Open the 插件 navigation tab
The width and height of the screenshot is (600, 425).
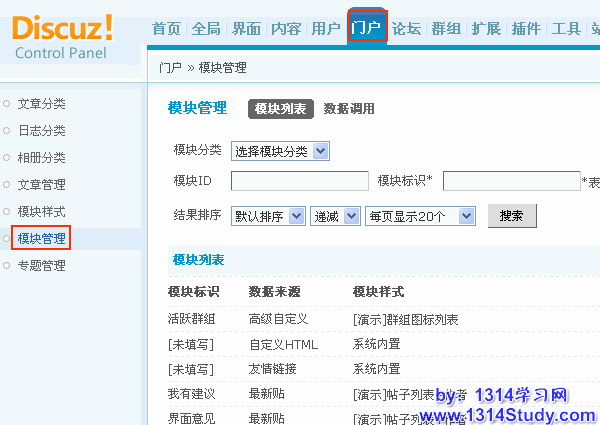[x=526, y=28]
